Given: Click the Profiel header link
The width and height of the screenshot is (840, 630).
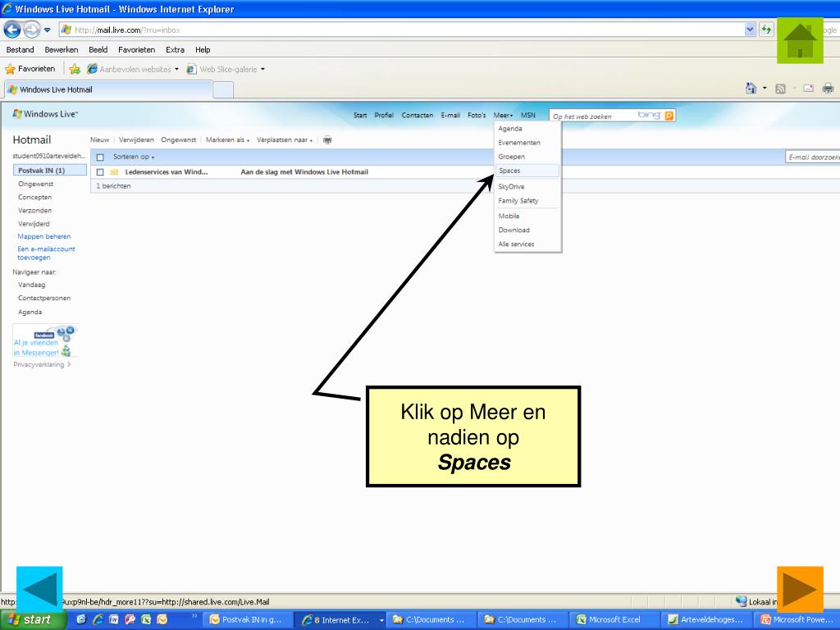Looking at the screenshot, I should point(384,115).
